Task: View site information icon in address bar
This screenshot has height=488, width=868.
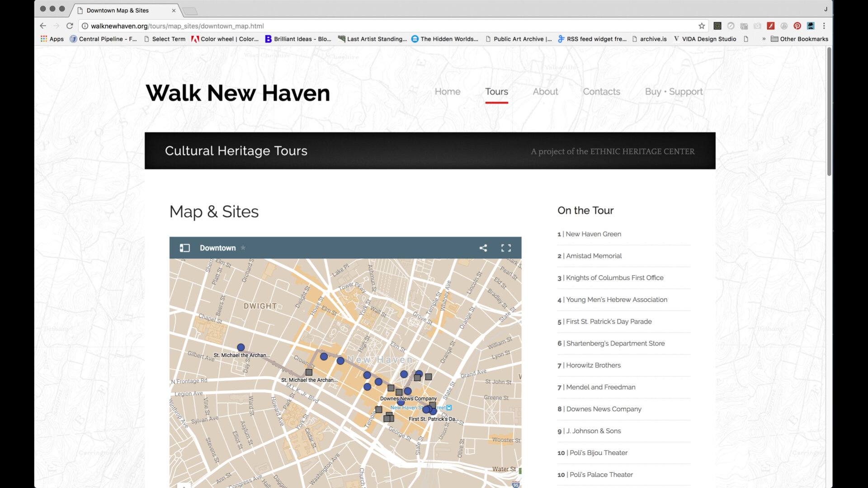Action: coord(85,26)
